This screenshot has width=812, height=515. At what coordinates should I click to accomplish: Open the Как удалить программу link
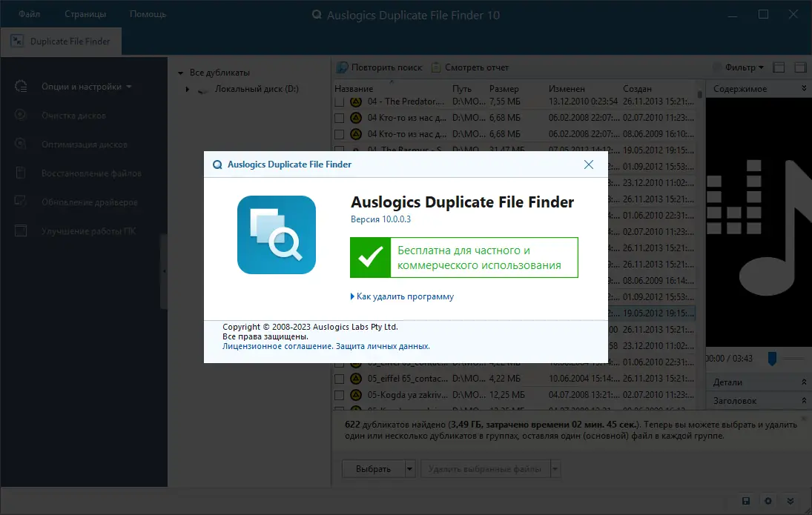point(405,296)
